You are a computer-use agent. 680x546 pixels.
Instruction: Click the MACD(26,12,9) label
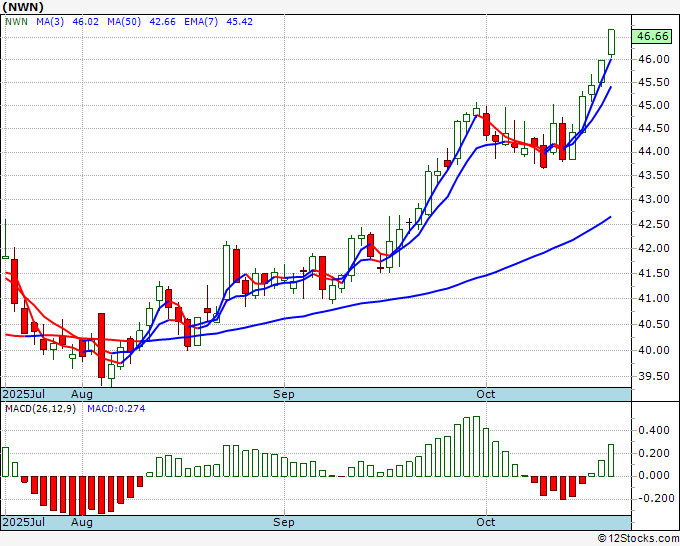pos(40,409)
